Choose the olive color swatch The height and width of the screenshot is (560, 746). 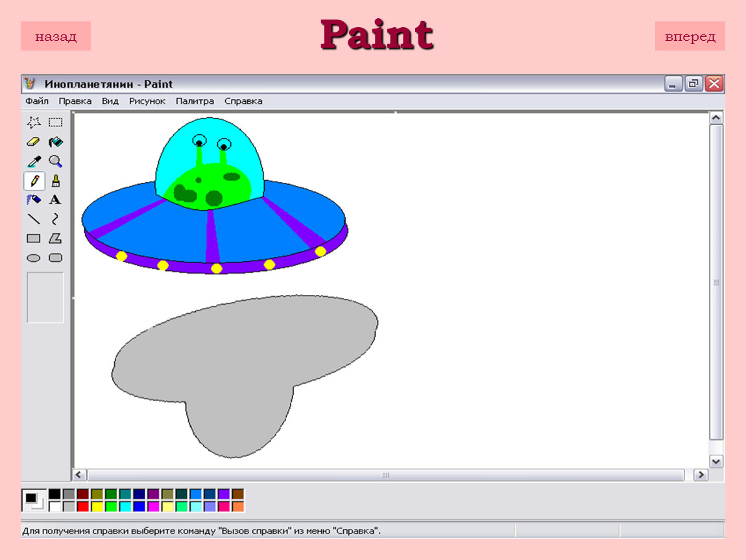point(97,494)
